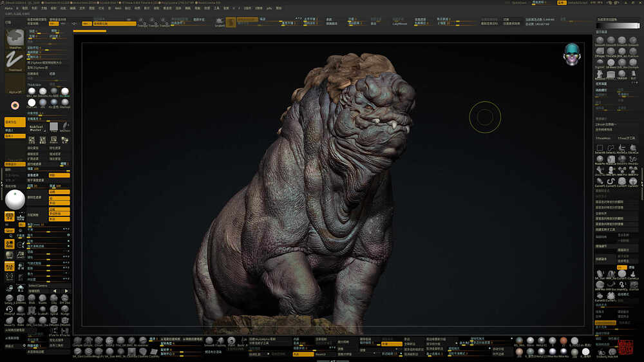The image size is (644, 362).
Task: Select the Clay brush in lower-left grid
Action: click(54, 299)
